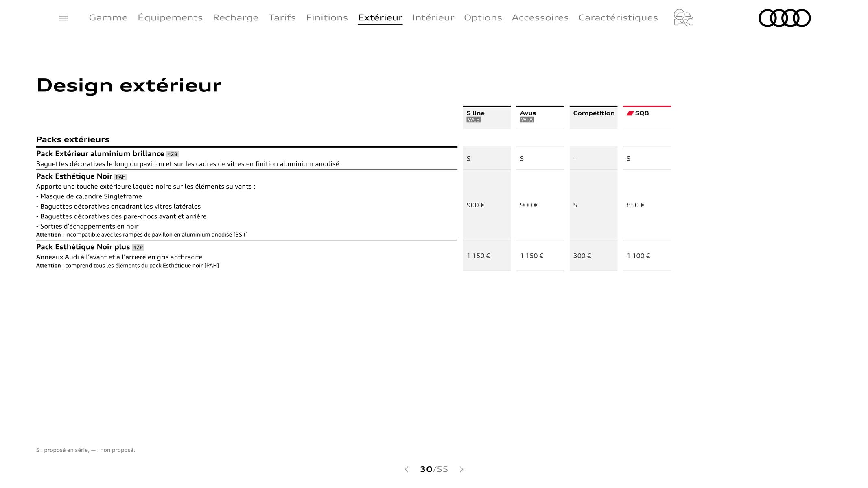Click the Apporte une touche extérieure line
Image resolution: width=868 pixels, height=488 pixels.
(x=146, y=187)
